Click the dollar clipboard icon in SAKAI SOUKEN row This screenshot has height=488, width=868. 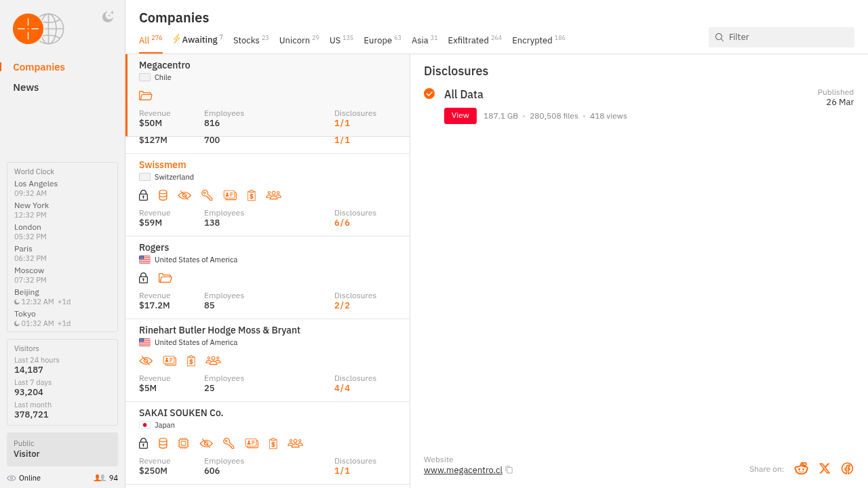coord(273,443)
